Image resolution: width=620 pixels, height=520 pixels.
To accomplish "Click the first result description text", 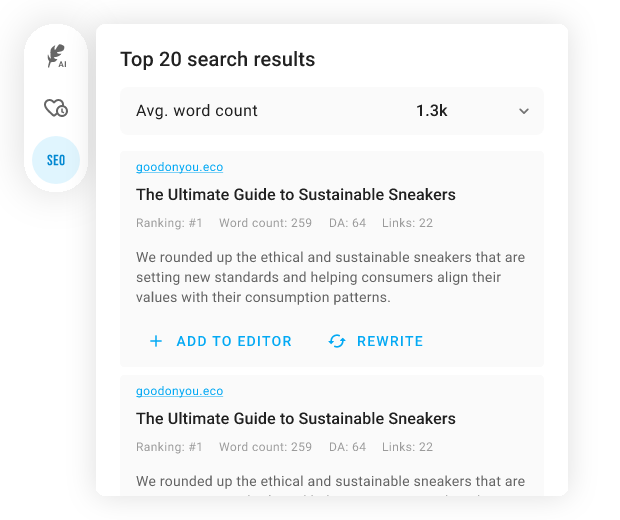I will coord(331,277).
